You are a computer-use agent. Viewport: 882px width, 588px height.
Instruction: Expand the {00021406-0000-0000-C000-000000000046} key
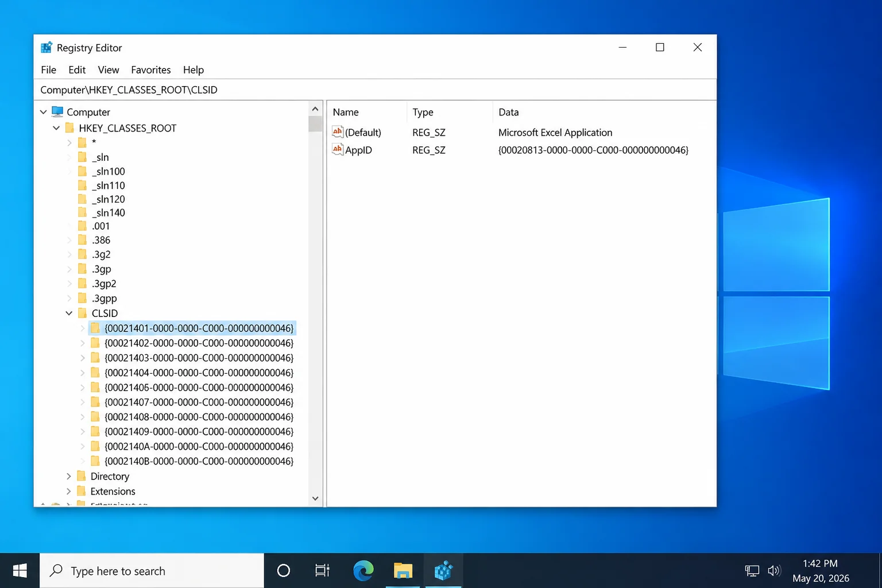83,388
